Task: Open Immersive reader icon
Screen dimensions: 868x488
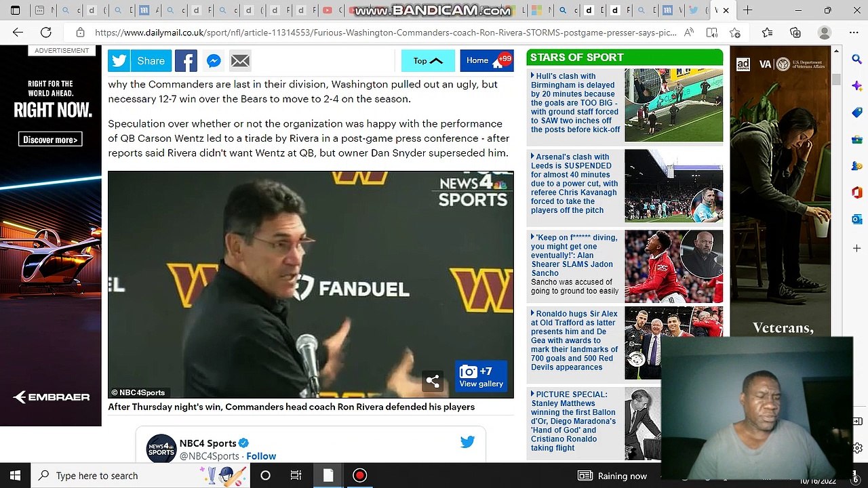Action: pyautogui.click(x=711, y=33)
